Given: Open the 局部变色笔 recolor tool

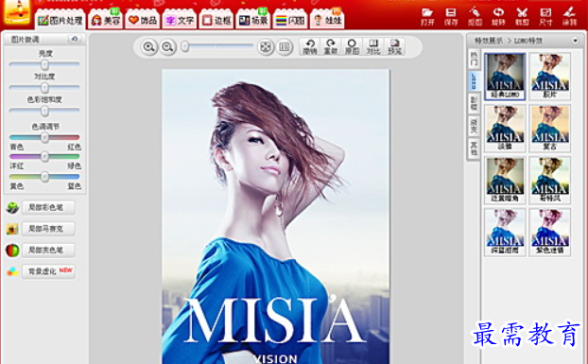Looking at the screenshot, I should tap(49, 250).
